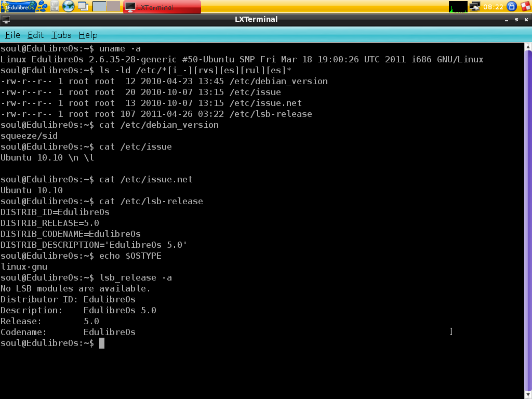Click the 'DISTRIB_ID=EdulibreOs' line

click(x=55, y=212)
